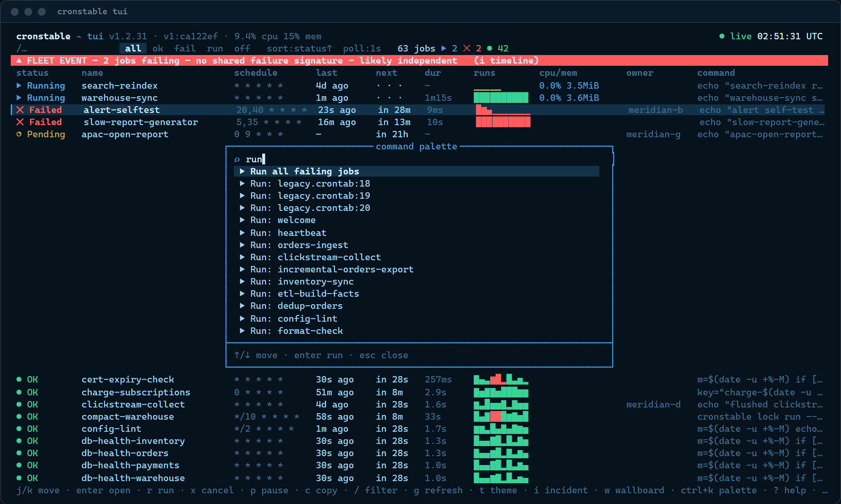Click the pending clock icon for apac-open-report

click(x=19, y=134)
